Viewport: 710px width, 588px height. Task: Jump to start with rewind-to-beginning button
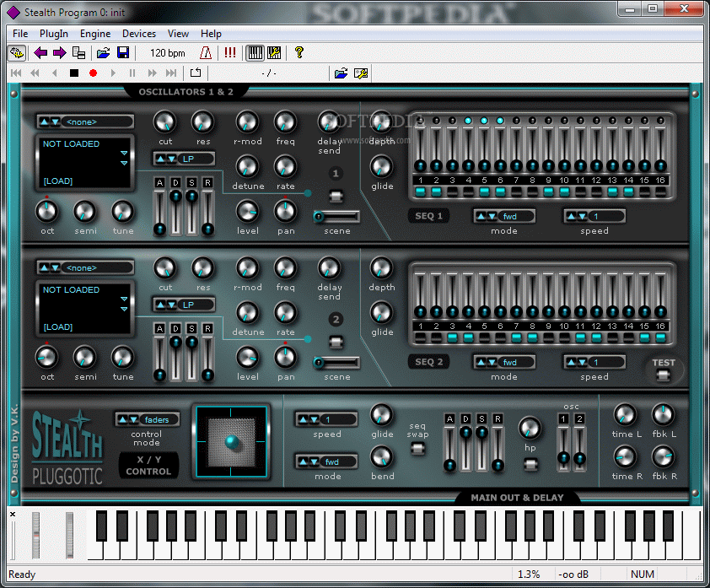click(x=16, y=73)
